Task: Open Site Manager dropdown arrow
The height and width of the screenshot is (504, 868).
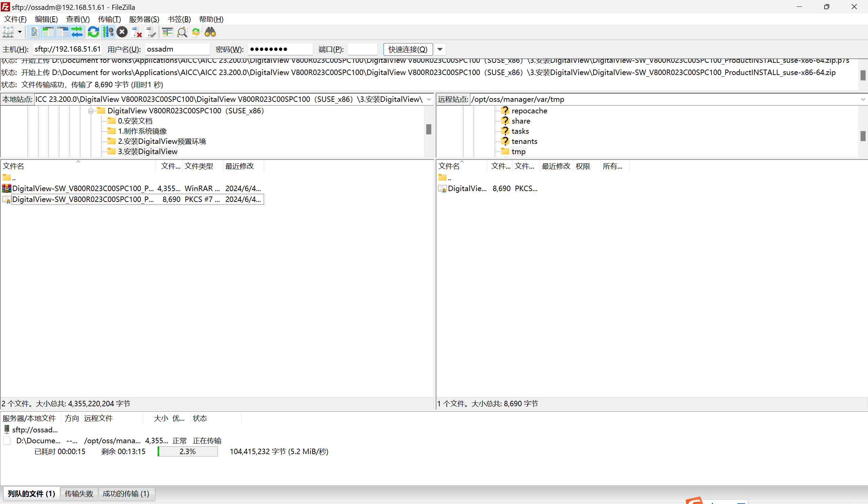Action: tap(20, 32)
